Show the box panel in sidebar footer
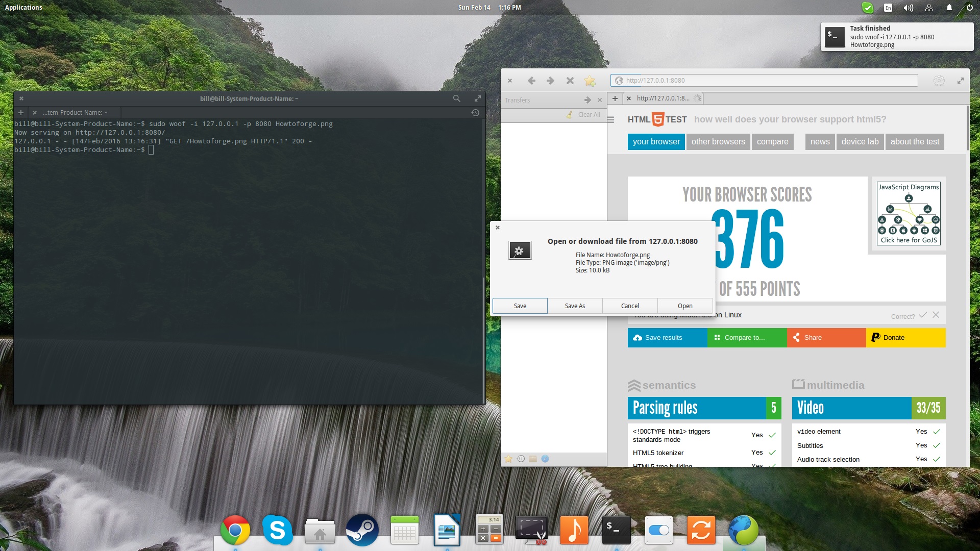 [x=533, y=459]
